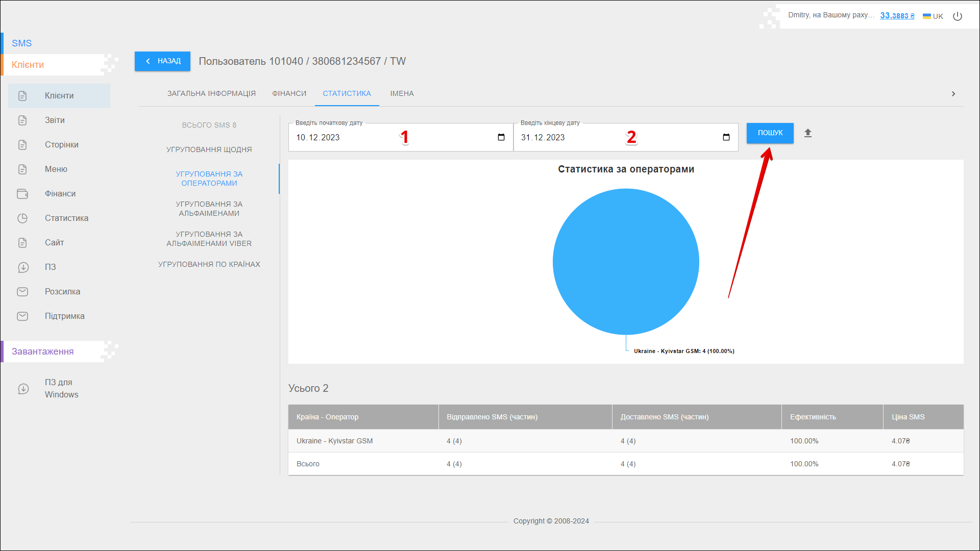Collapse the Завантаження sidebar section
Image resolution: width=980 pixels, height=551 pixels.
click(x=43, y=352)
